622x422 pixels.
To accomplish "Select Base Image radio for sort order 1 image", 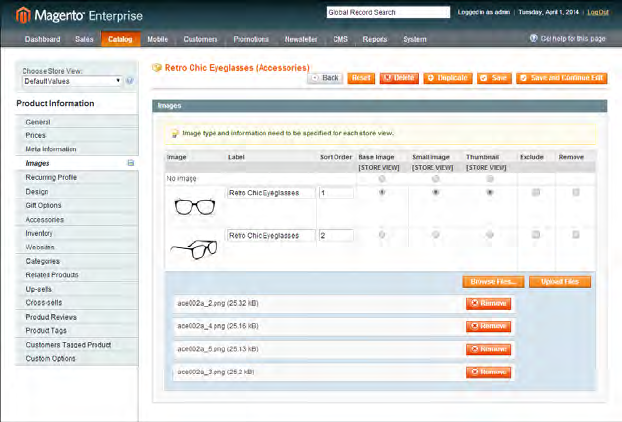I will [x=382, y=192].
